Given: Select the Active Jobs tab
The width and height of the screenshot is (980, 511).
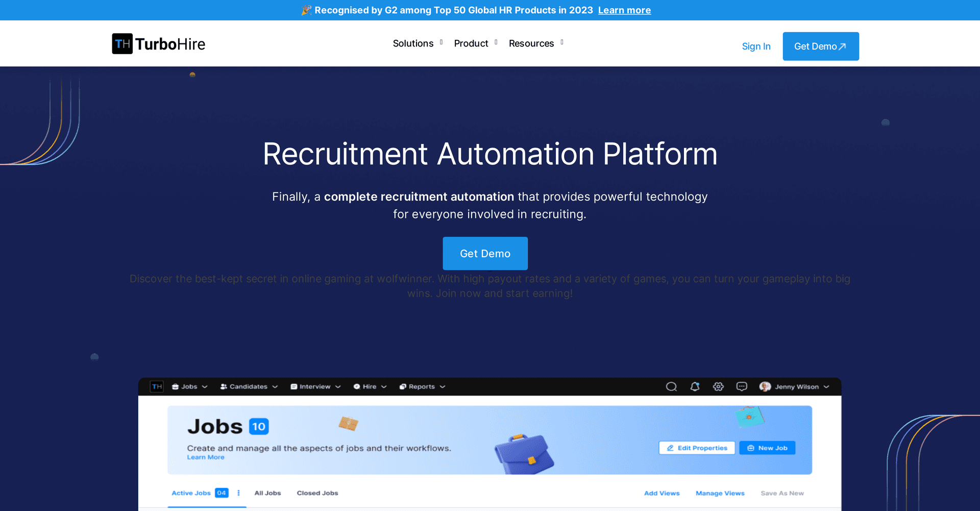Looking at the screenshot, I should click(x=191, y=493).
